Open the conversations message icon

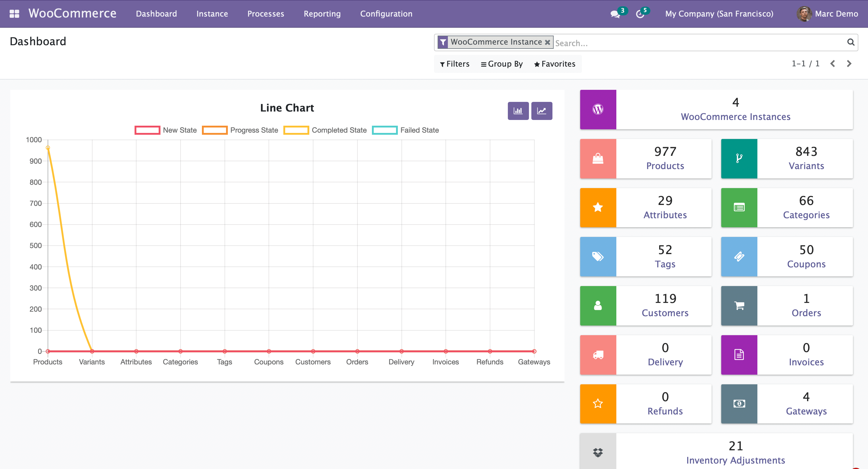point(615,14)
